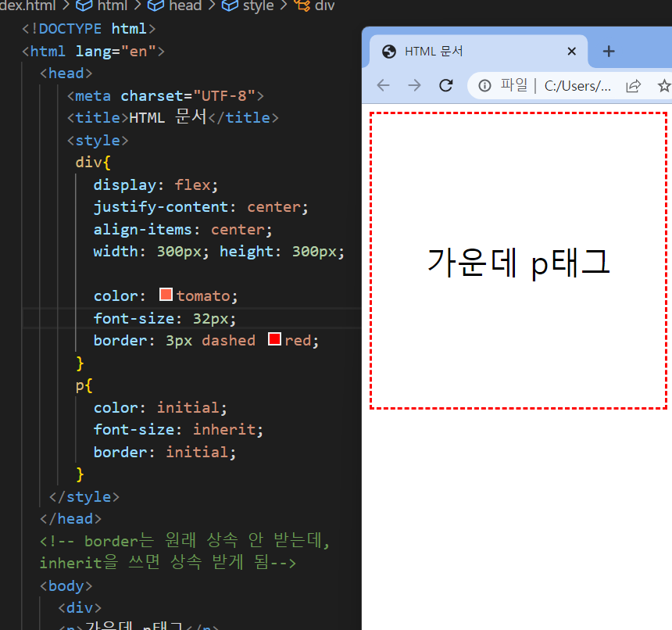
Task: Click the meta charset="UTF-8" line
Action: pyautogui.click(x=166, y=95)
